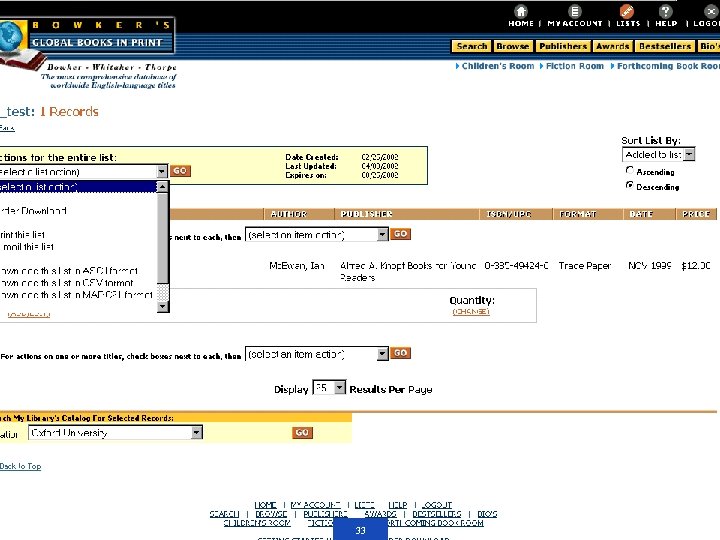720x540 pixels.
Task: Open the Oxford University library dropdown
Action: [115, 433]
